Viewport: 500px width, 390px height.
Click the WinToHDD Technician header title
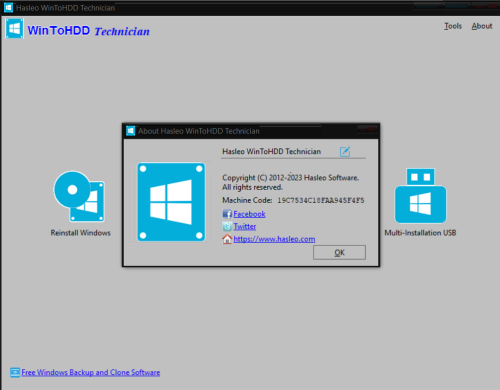pyautogui.click(x=88, y=31)
